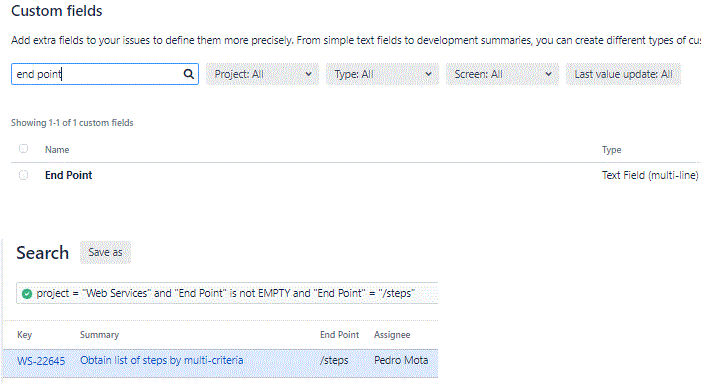Open the Last value update filter
Screen dimensions: 702x384
(x=623, y=74)
